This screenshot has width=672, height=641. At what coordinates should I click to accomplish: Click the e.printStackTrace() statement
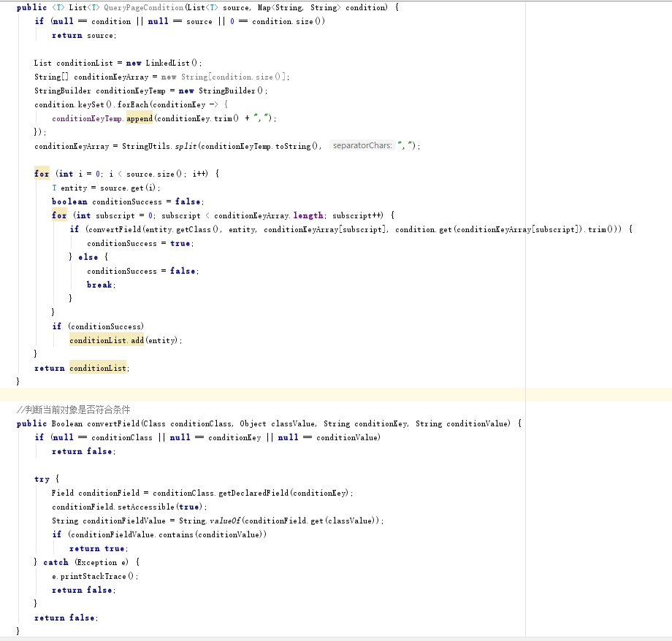coord(95,576)
